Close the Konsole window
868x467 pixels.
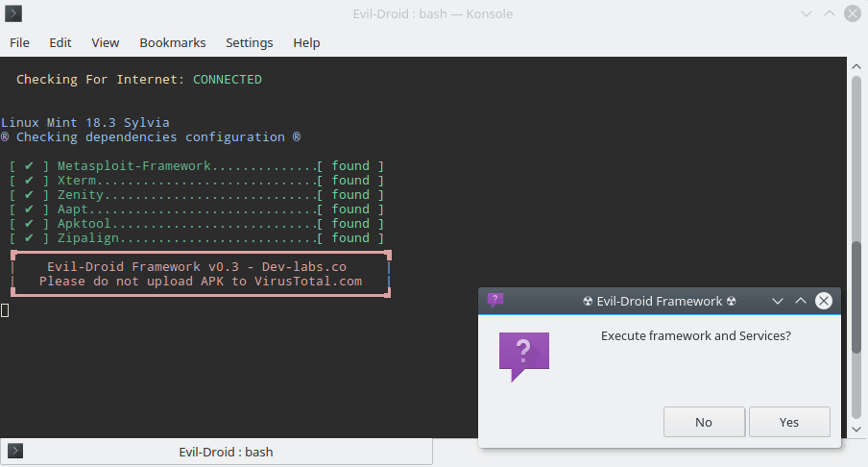tap(851, 13)
